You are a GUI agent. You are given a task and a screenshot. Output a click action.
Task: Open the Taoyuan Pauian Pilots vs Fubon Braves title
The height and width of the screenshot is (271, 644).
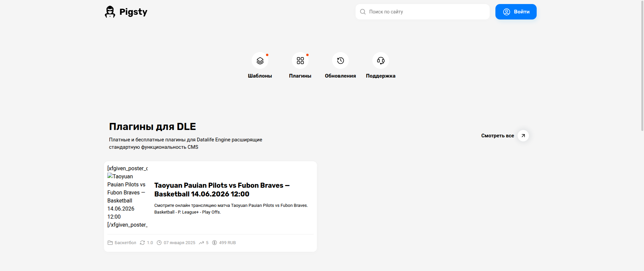pos(222,190)
